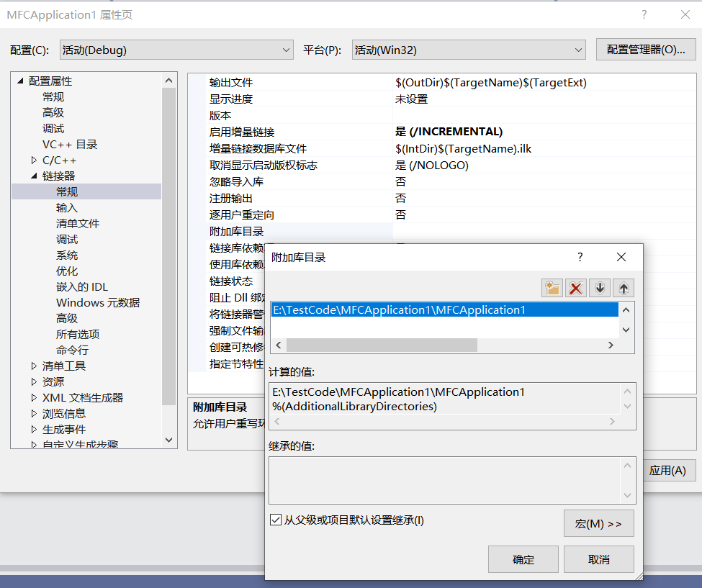Move selected line up with arrow icon
Viewport: 702px width, 588px height.
(624, 288)
